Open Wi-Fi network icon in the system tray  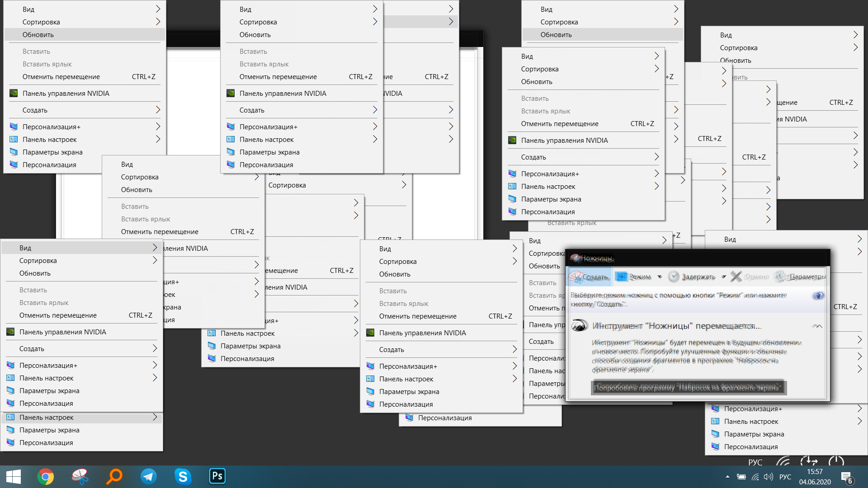(x=755, y=477)
